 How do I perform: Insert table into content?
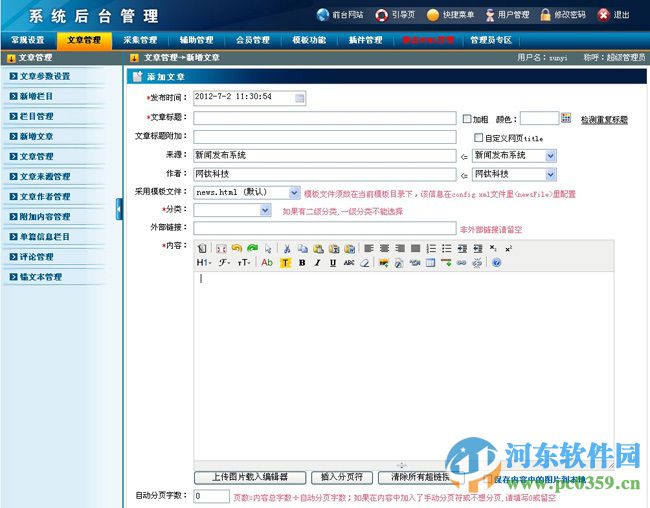(x=430, y=263)
